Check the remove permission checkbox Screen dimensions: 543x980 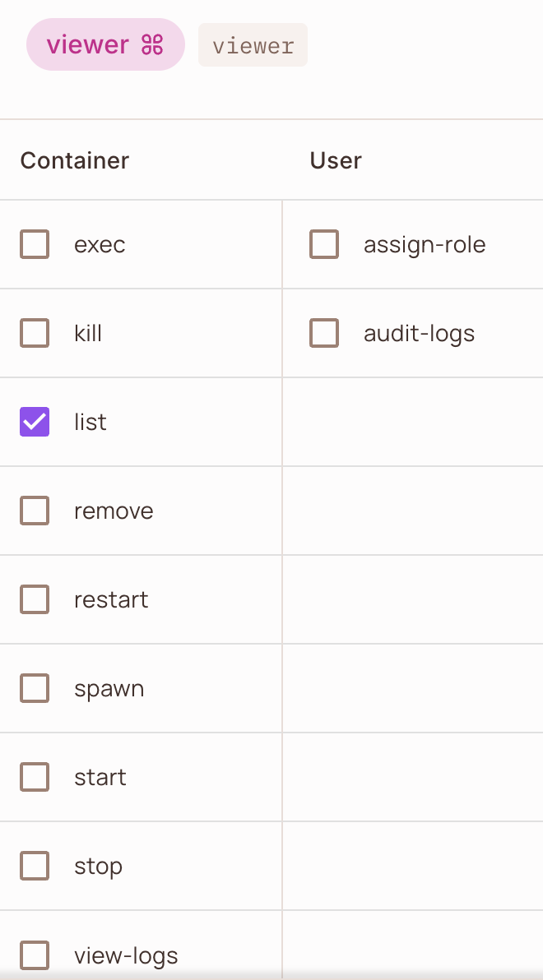click(35, 510)
